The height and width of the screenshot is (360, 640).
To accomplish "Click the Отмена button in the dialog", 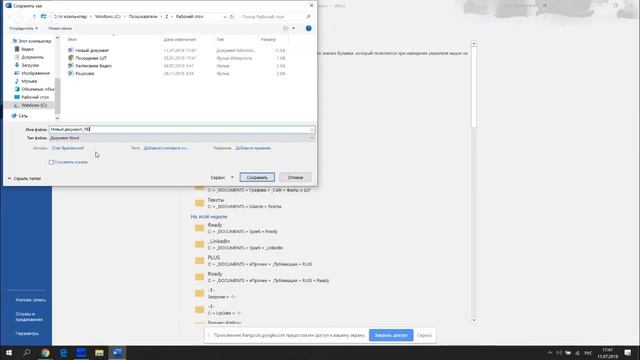I will (296, 178).
